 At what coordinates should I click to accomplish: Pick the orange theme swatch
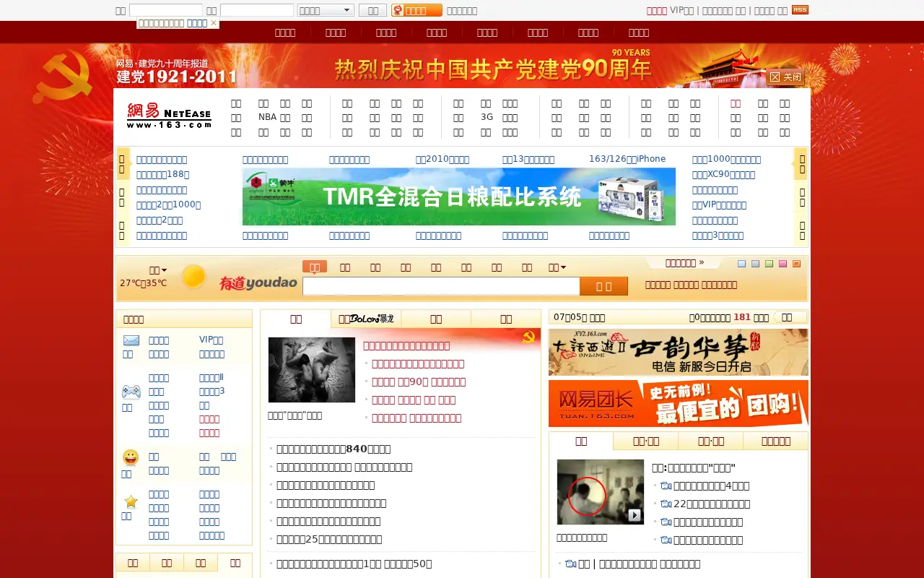(796, 264)
